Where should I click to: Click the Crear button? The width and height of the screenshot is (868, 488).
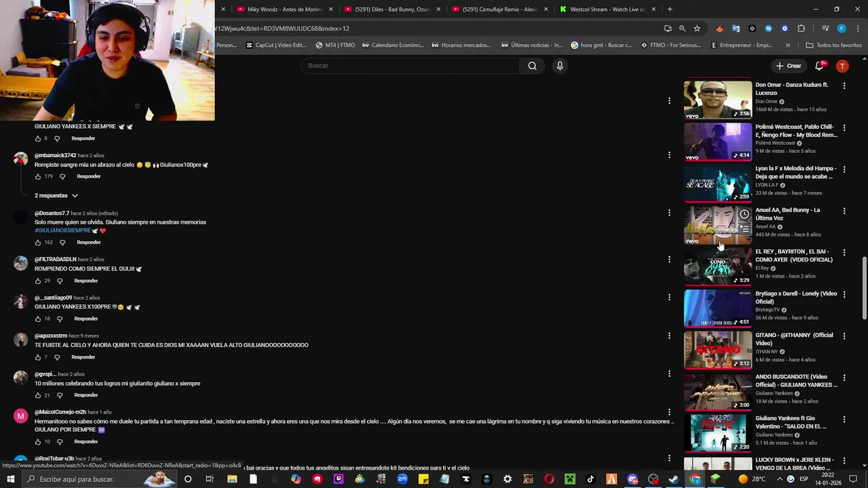click(789, 66)
